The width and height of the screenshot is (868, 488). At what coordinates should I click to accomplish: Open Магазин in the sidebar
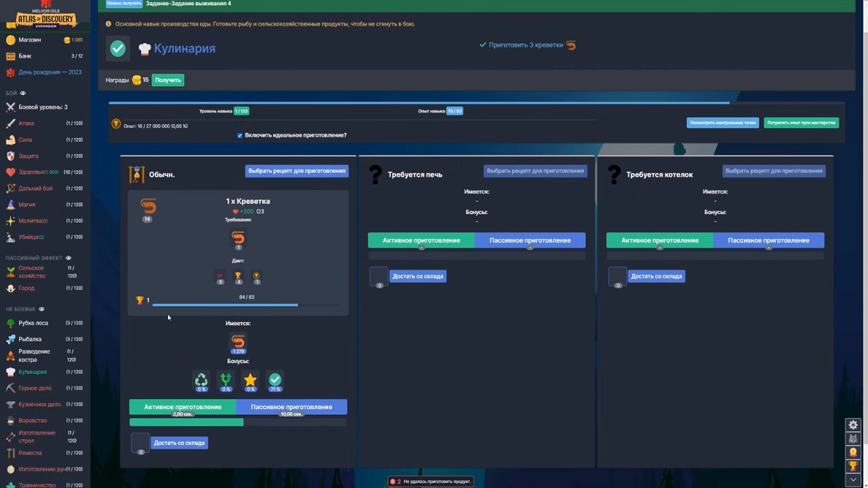[x=29, y=40]
